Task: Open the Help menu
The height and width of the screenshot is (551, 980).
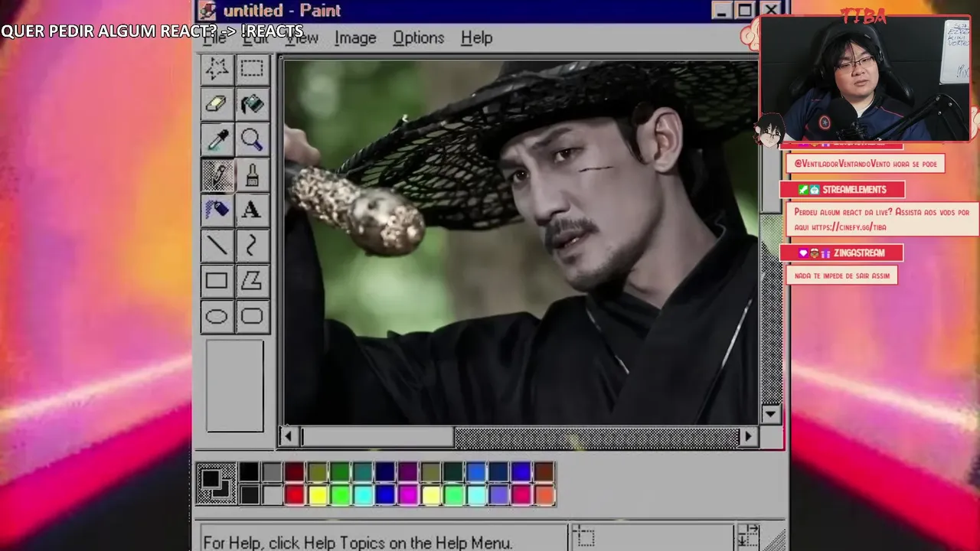Action: [476, 37]
